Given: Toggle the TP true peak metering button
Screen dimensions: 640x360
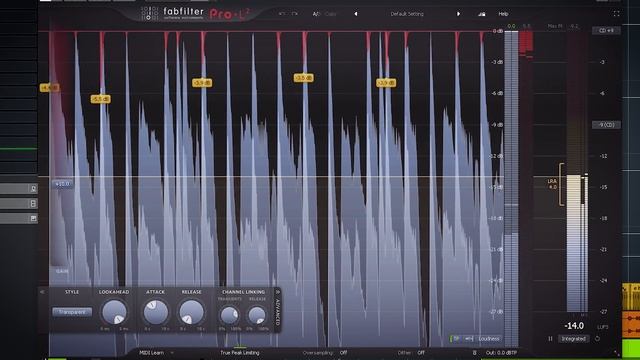Looking at the screenshot, I should (x=456, y=339).
